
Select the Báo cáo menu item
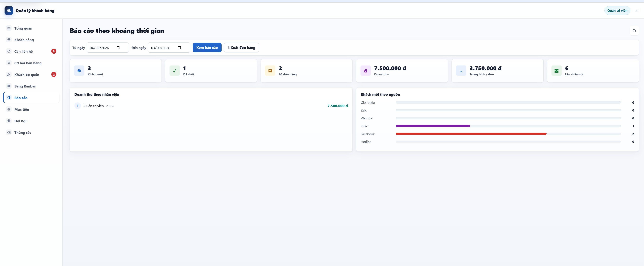(x=31, y=98)
